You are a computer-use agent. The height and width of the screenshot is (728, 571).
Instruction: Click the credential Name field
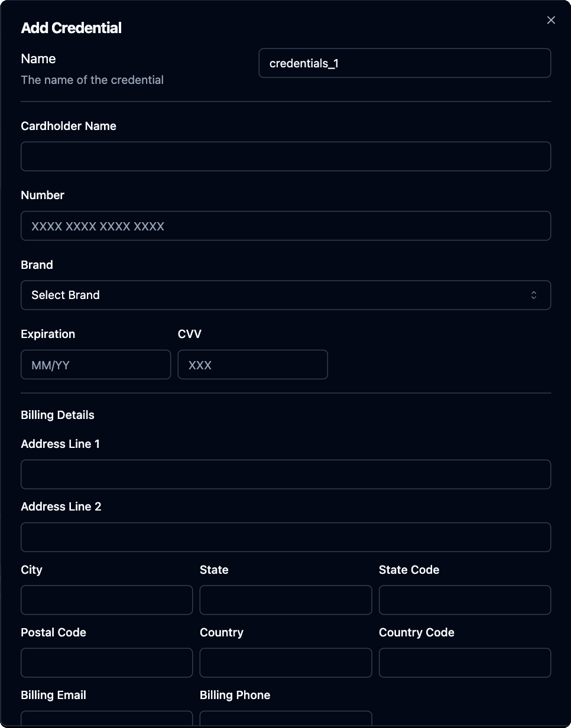(x=405, y=63)
